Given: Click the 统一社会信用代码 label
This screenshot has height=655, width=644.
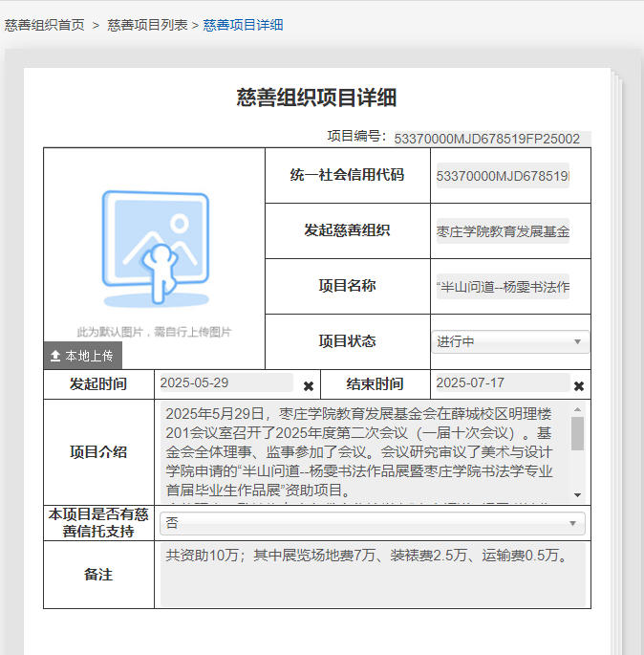Looking at the screenshot, I should (347, 175).
